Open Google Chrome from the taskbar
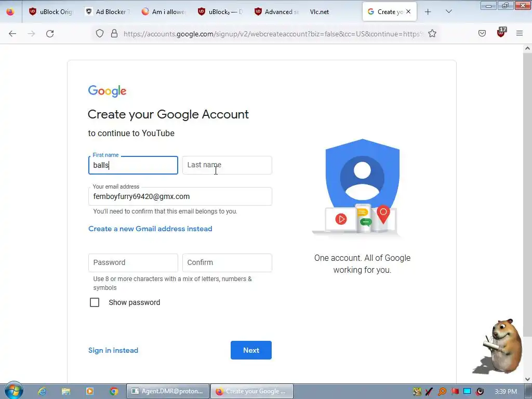The image size is (532, 399). pos(114,391)
